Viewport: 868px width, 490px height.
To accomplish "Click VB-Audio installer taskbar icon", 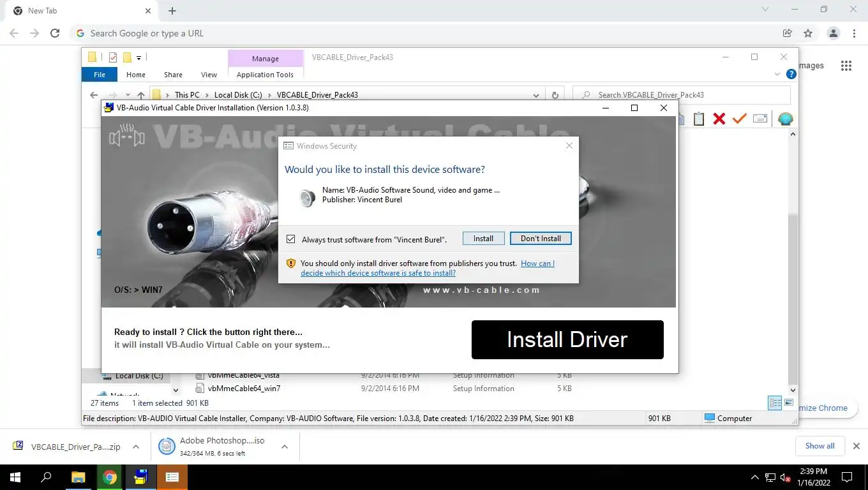I will (141, 477).
